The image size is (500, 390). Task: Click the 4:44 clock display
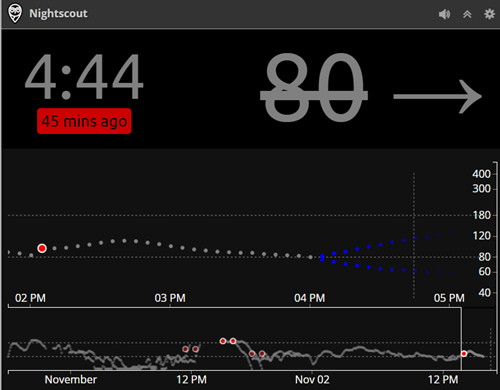tap(84, 77)
